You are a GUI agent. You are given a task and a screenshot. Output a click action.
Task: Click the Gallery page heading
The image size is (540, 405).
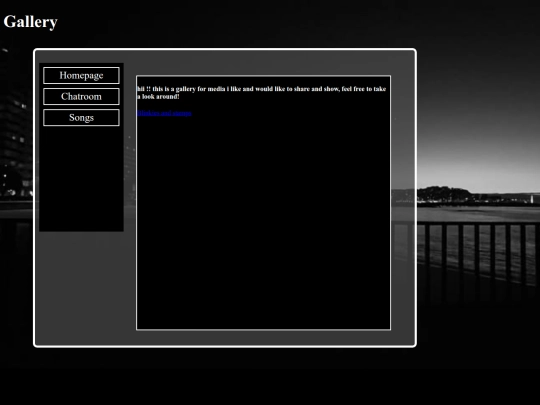click(30, 22)
